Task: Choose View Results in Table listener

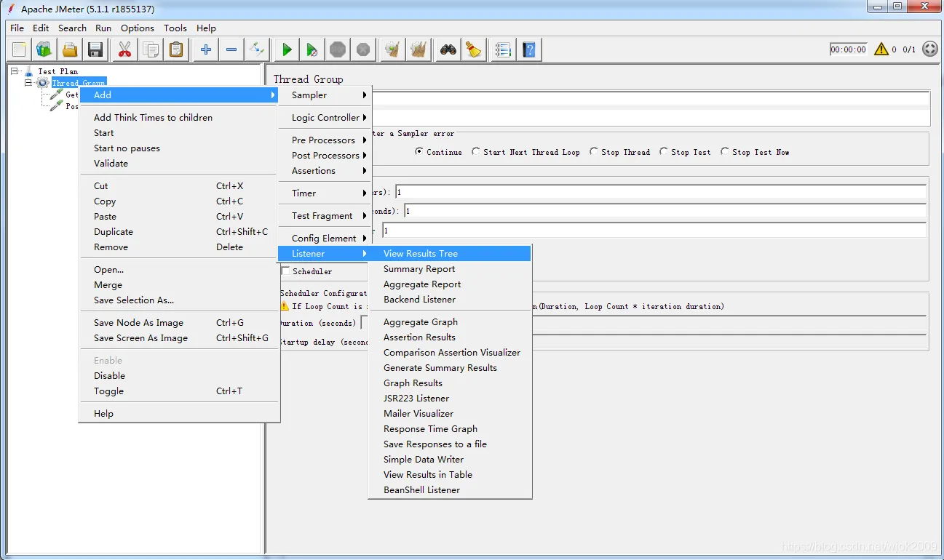Action: [x=451, y=474]
